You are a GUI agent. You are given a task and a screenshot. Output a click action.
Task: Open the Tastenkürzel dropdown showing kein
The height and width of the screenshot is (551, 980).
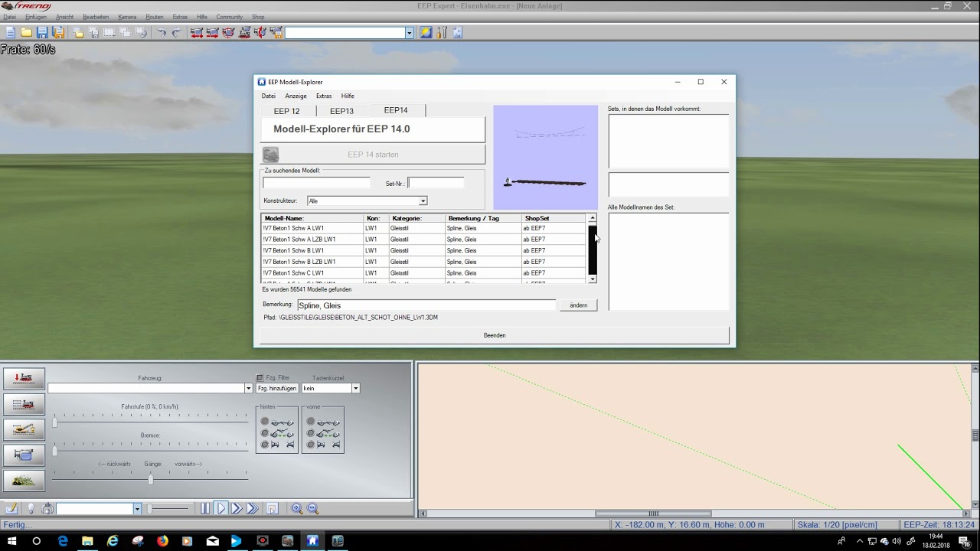(x=355, y=389)
